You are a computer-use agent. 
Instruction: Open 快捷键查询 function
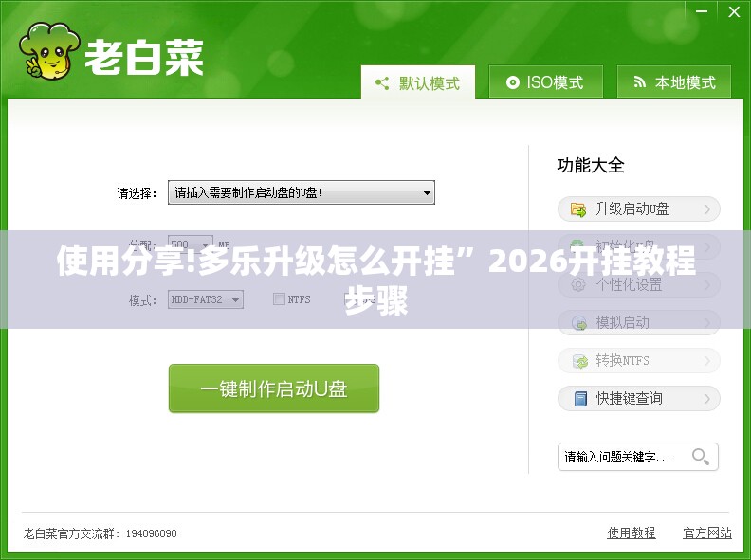(639, 398)
